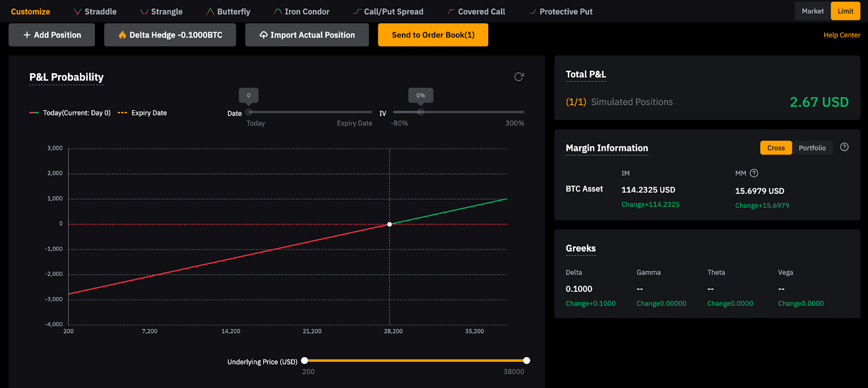The height and width of the screenshot is (388, 868).
Task: Click the refresh icon in P&L Probability
Action: [x=519, y=77]
